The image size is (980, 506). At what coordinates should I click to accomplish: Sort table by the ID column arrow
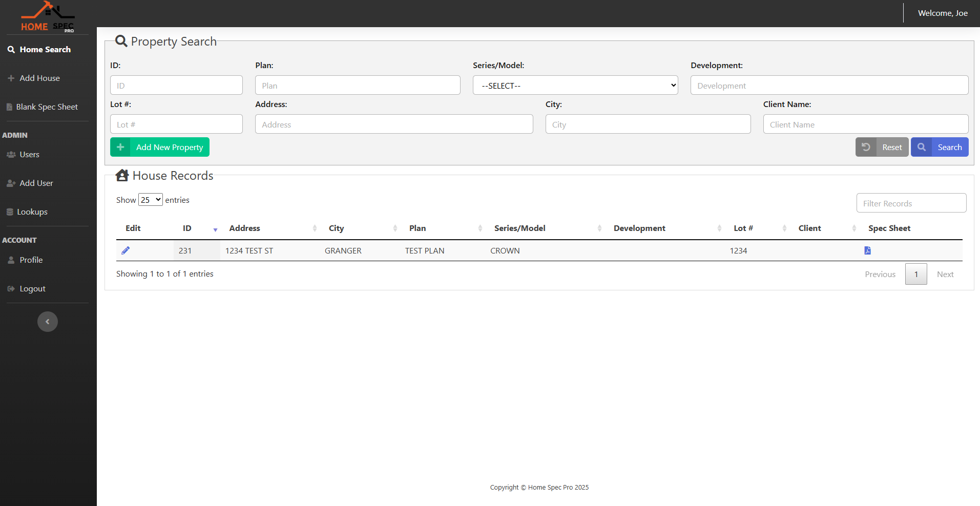point(215,229)
